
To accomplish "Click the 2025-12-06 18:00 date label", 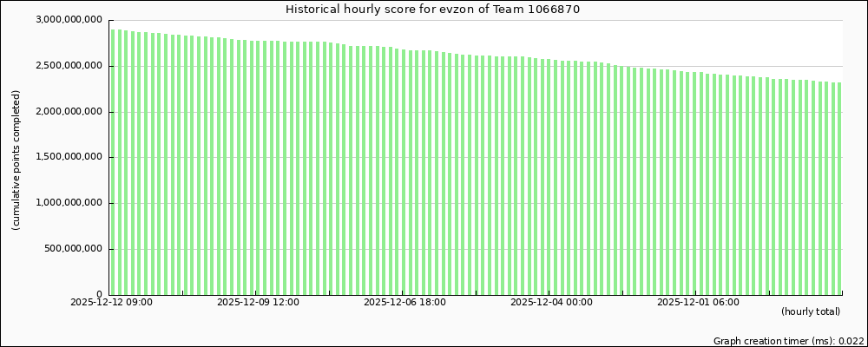I will click(404, 303).
